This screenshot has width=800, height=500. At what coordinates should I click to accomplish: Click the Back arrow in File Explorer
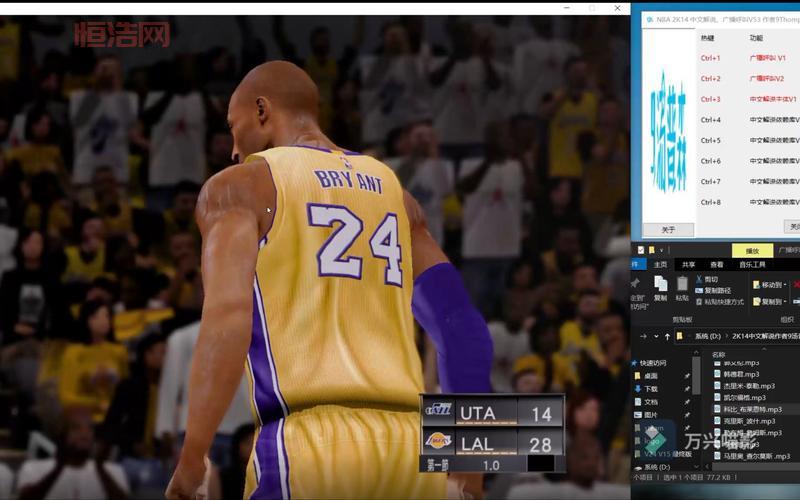[x=640, y=336]
